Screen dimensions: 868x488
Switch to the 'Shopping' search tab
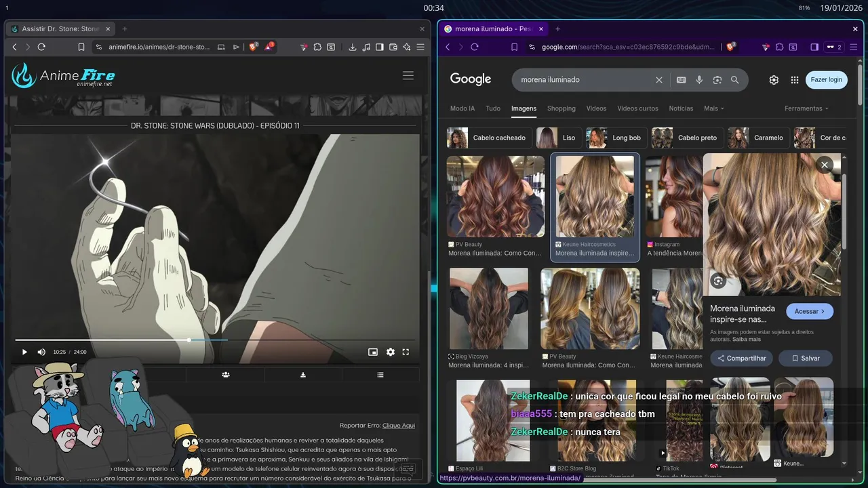(561, 108)
